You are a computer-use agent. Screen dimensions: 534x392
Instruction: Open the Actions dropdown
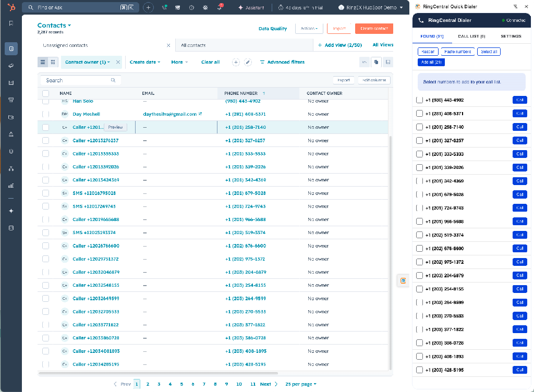(309, 29)
